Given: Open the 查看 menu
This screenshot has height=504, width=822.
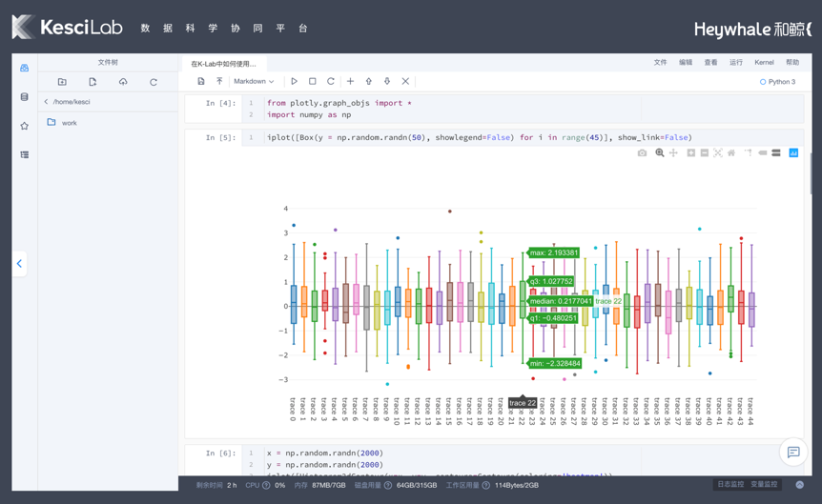Looking at the screenshot, I should click(x=710, y=62).
